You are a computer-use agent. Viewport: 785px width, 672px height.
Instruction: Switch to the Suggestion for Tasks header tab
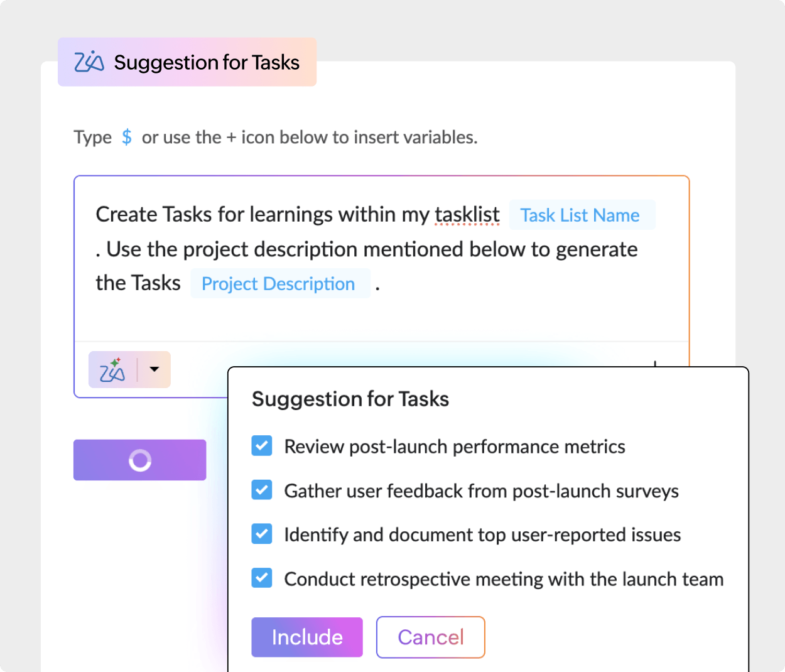click(x=187, y=62)
